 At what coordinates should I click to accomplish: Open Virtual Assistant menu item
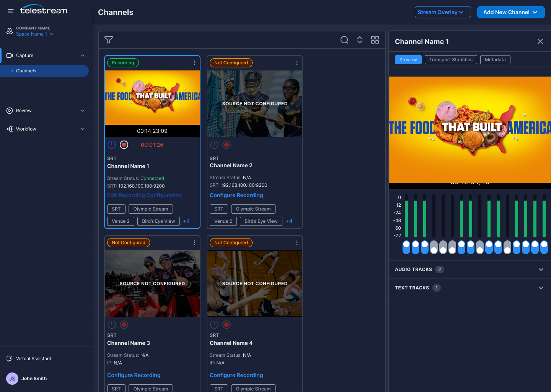[x=34, y=359]
